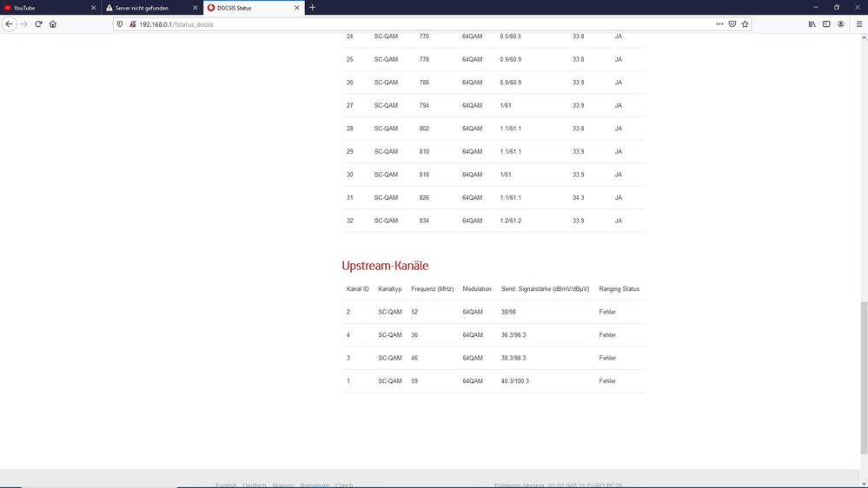This screenshot has height=488, width=868.
Task: Select signal value 0.5/60.5 in row 24
Action: 510,36
